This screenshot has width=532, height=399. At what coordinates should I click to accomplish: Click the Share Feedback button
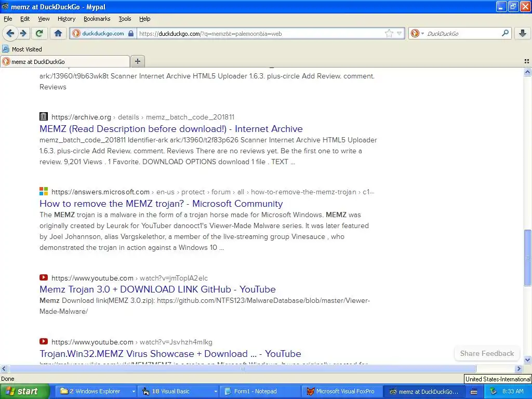pyautogui.click(x=487, y=353)
